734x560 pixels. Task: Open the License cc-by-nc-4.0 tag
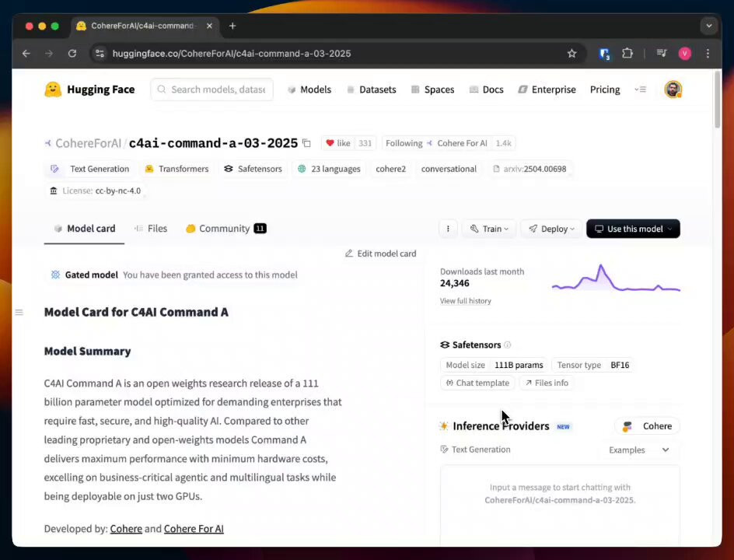95,191
